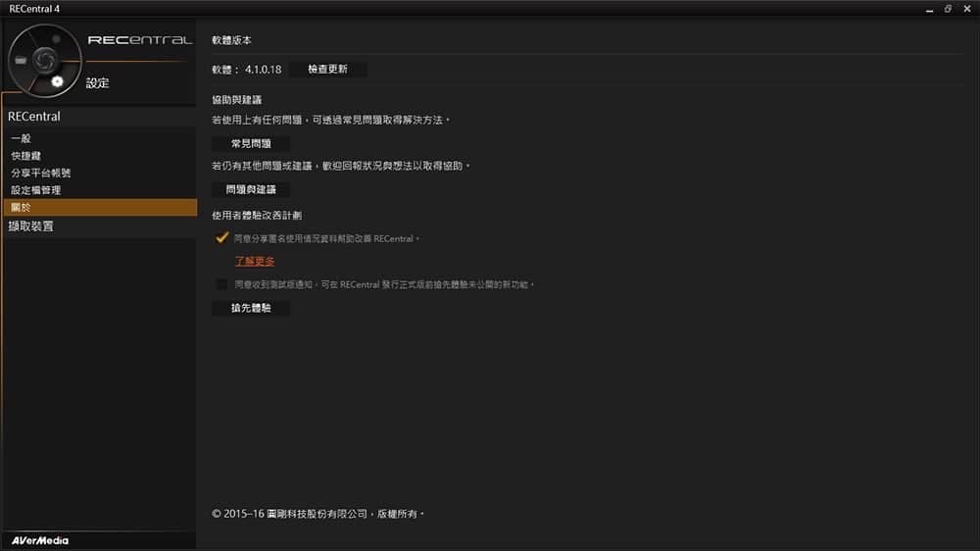Click the 軟體版本 heading

click(x=232, y=40)
